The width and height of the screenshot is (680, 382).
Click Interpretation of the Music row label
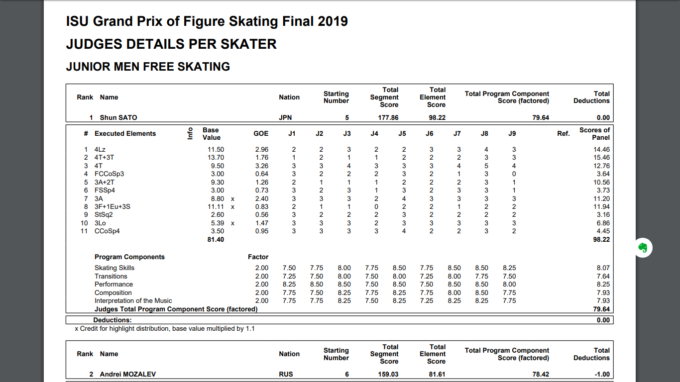point(133,300)
